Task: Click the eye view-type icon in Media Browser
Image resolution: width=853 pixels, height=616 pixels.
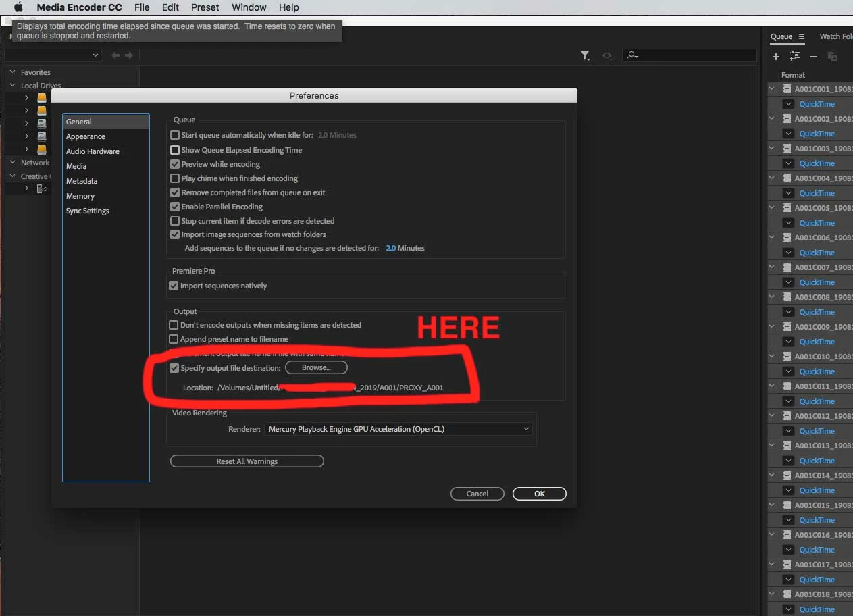Action: click(607, 56)
